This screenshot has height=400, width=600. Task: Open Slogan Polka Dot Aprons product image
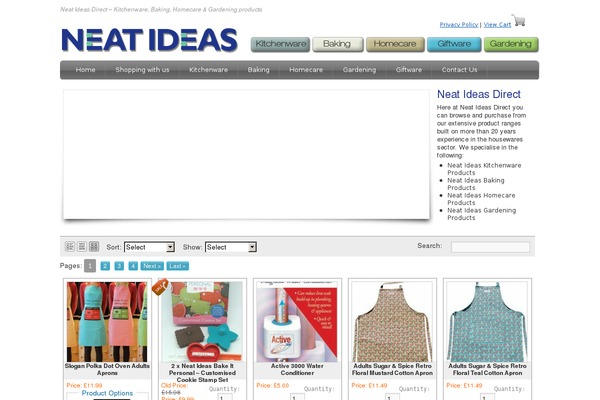(x=107, y=322)
